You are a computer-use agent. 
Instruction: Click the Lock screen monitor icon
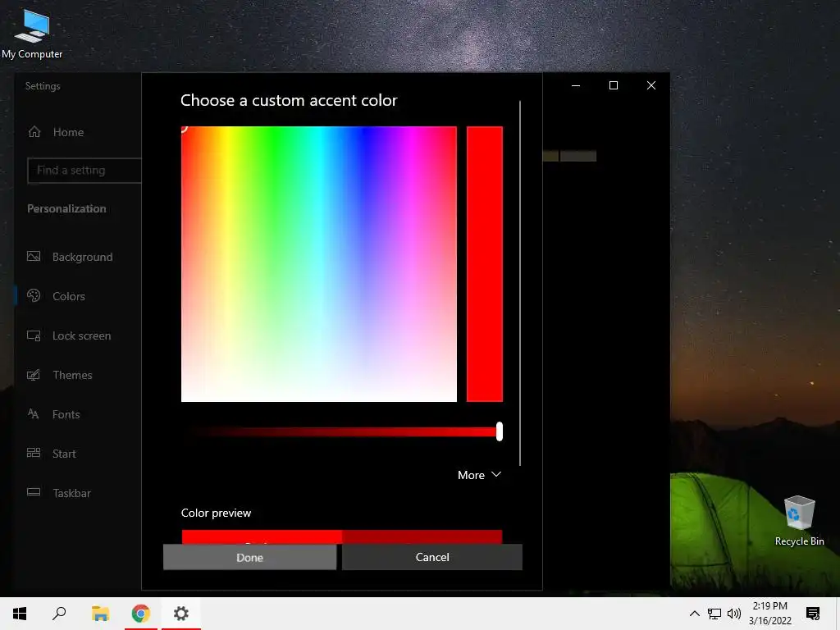click(x=34, y=336)
